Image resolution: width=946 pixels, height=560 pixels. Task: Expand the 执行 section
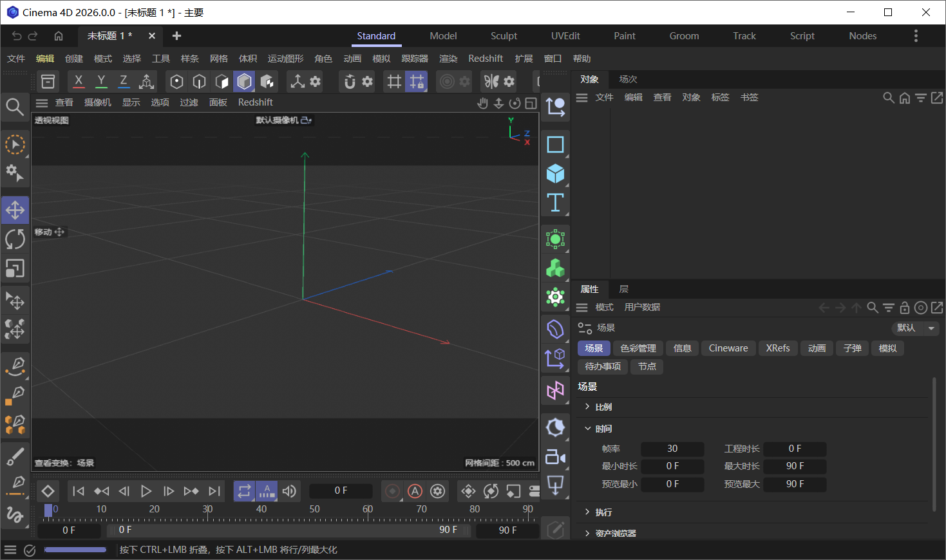click(x=587, y=512)
